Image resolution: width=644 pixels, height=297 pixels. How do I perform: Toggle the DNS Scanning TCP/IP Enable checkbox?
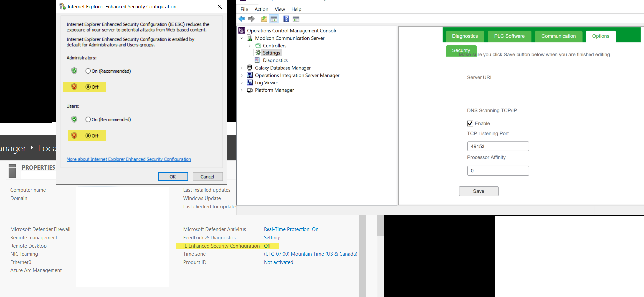pos(470,123)
